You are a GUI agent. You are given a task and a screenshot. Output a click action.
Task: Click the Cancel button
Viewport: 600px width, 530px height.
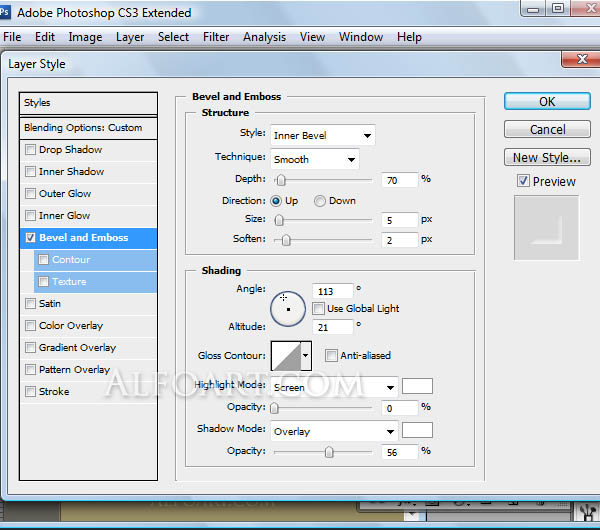pos(547,129)
